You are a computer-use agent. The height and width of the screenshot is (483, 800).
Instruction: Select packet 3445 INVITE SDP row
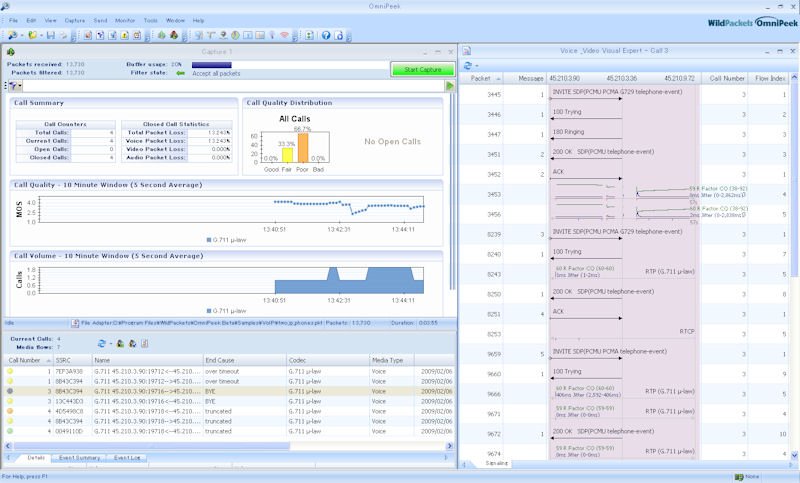pos(624,94)
